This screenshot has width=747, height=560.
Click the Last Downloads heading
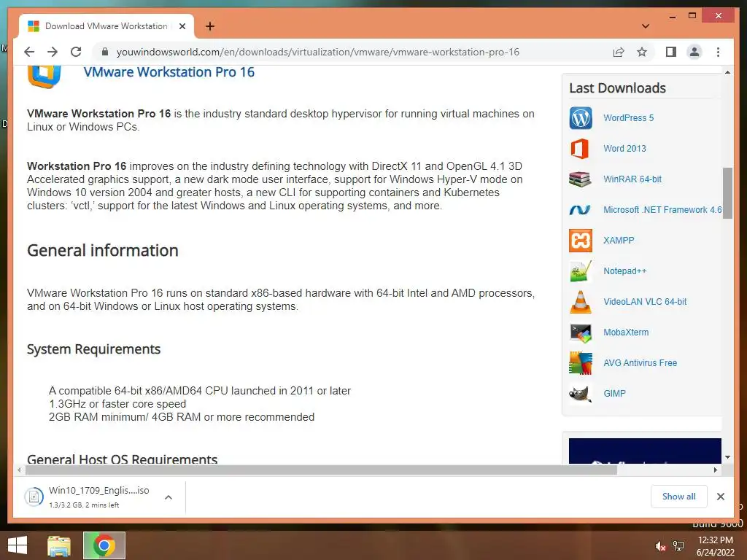617,88
